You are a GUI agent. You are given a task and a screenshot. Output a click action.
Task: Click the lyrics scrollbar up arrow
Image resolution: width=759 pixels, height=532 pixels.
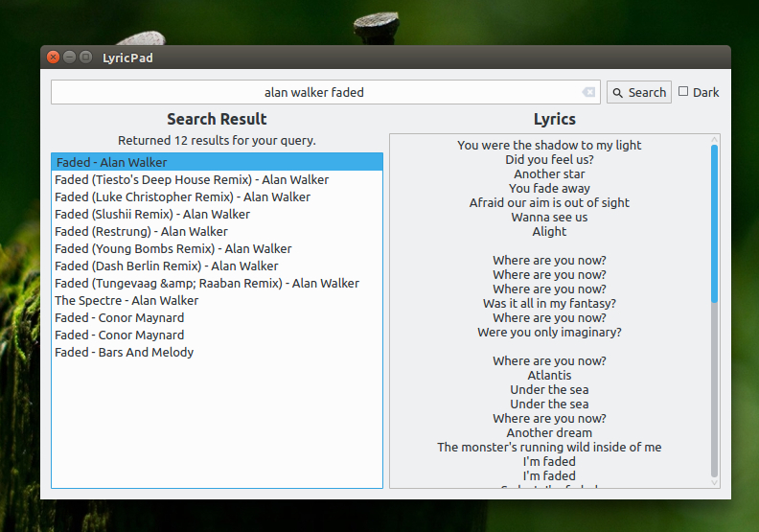pyautogui.click(x=714, y=139)
